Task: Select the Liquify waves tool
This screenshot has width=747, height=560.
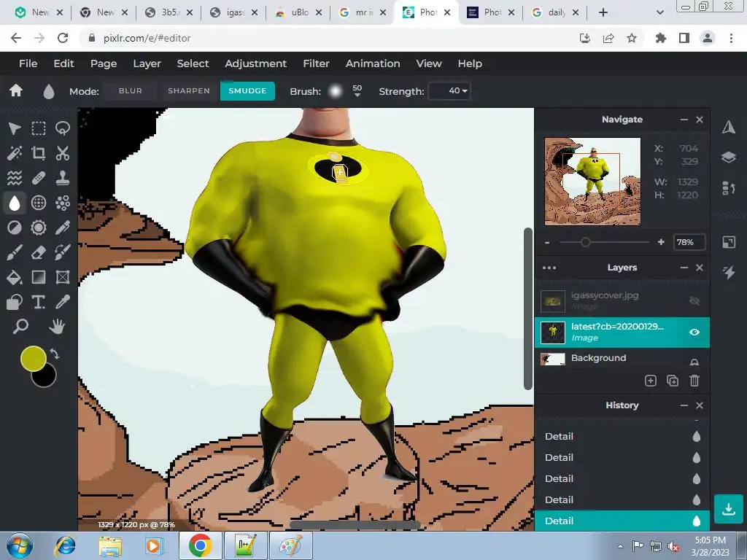Action: (15, 178)
